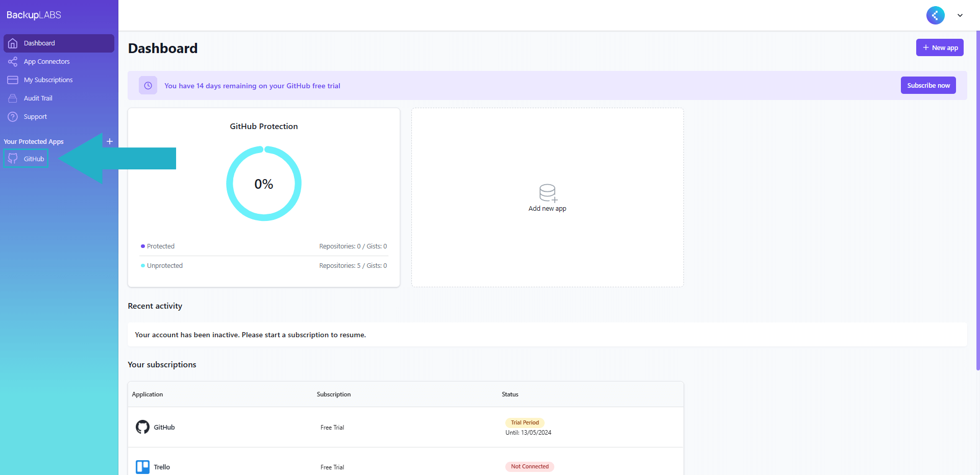Screen dimensions: 980x475
Task: Go to My Subscriptions
Action: 59,80
